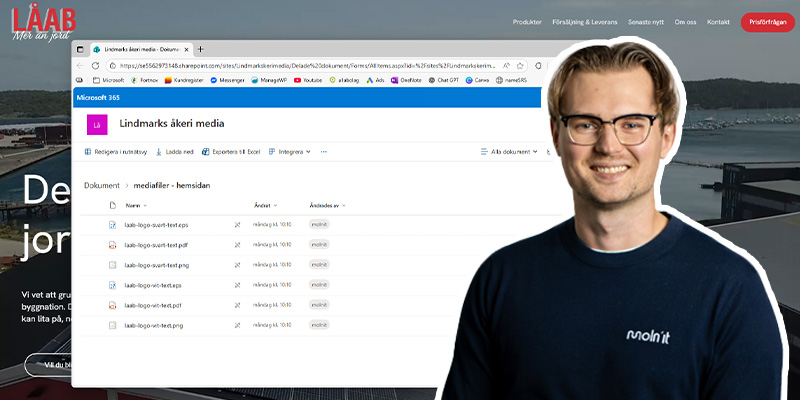The width and height of the screenshot is (800, 400).
Task: Select the Lindmarks åkeri media browser tab
Action: pyautogui.click(x=141, y=49)
